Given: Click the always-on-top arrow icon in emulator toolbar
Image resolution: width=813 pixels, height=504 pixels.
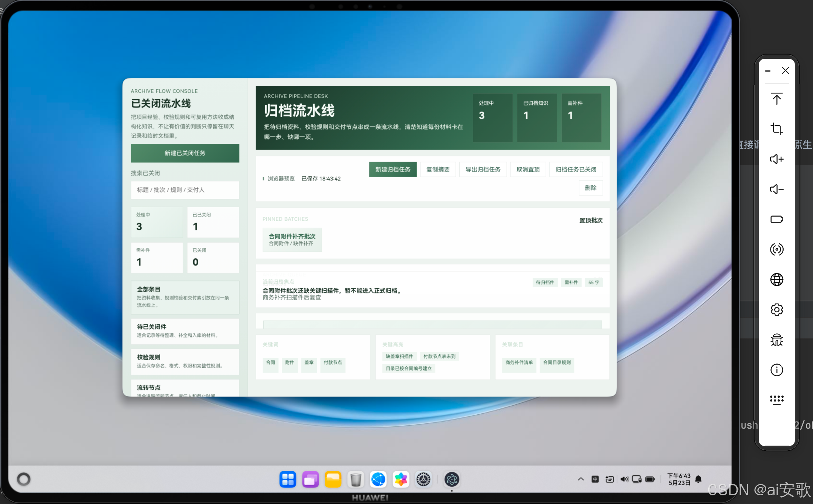Looking at the screenshot, I should (776, 99).
